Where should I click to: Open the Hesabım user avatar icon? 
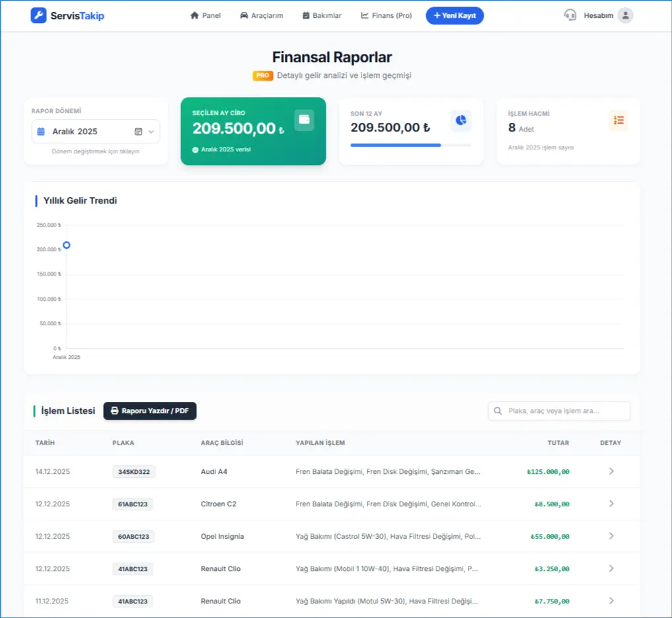point(625,15)
